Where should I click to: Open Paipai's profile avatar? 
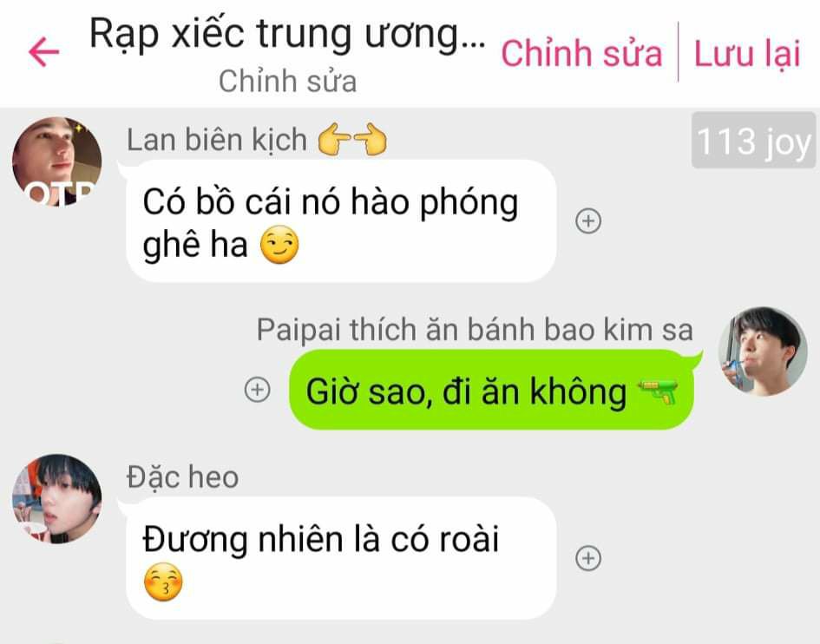click(763, 351)
